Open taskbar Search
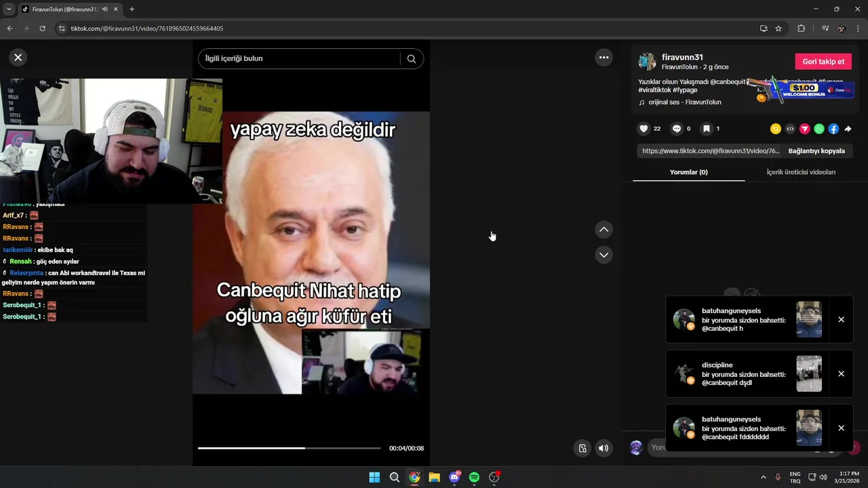 394,477
